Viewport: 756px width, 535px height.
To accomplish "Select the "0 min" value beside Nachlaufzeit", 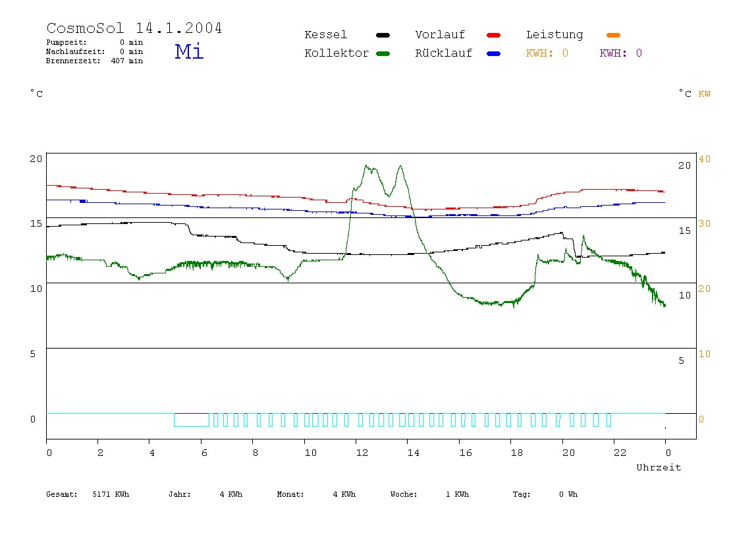I will click(x=131, y=51).
